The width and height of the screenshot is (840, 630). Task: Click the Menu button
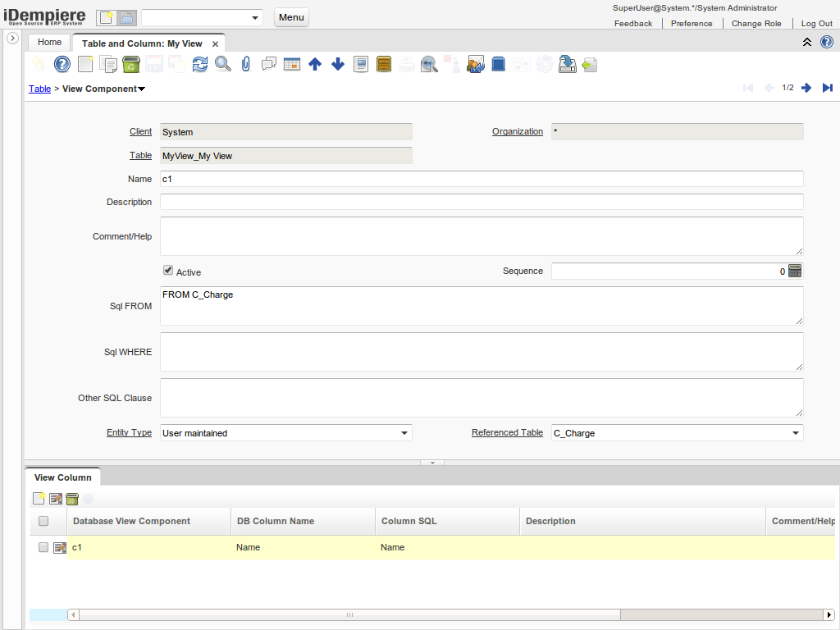(291, 17)
